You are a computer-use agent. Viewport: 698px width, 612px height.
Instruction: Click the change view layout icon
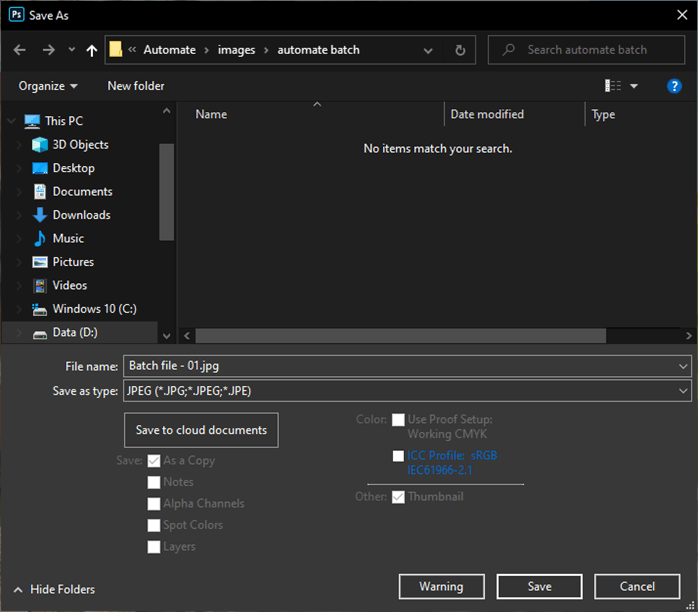pos(613,86)
